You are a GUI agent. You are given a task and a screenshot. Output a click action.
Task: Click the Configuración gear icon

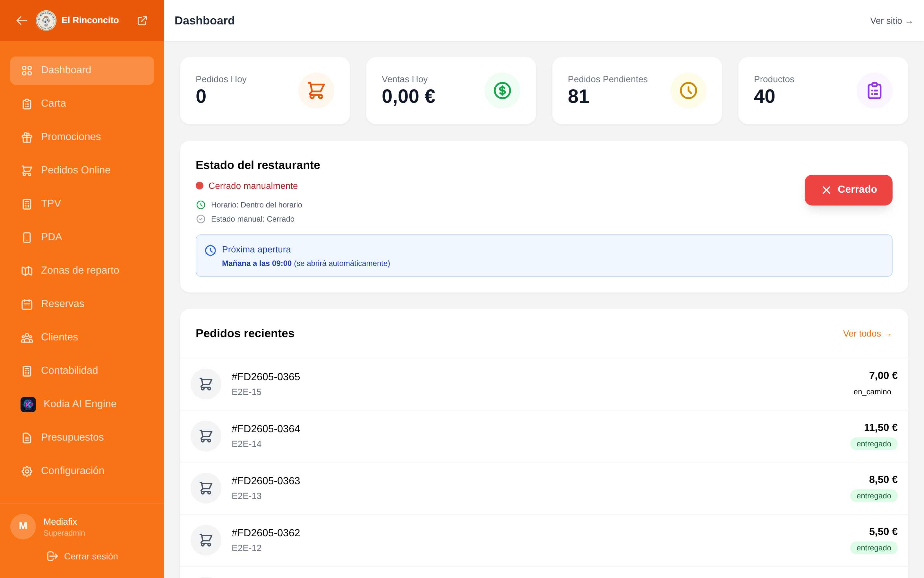(27, 471)
